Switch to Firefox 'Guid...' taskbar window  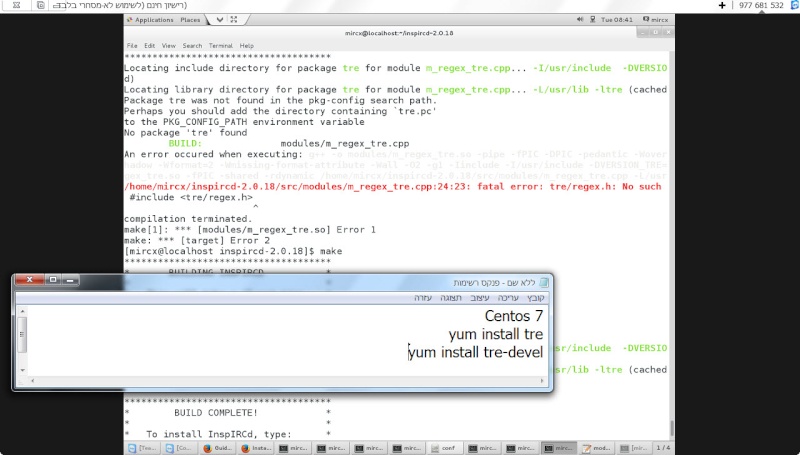tap(218, 448)
